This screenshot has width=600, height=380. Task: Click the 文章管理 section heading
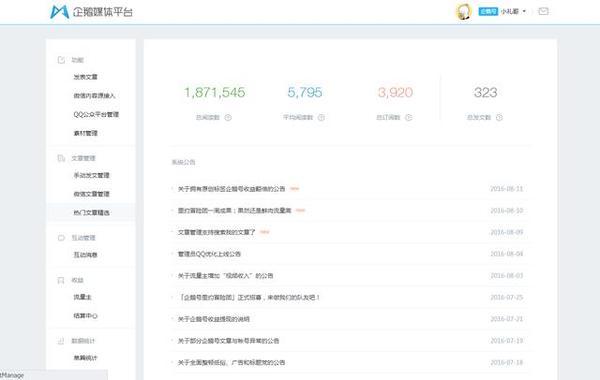coord(83,158)
